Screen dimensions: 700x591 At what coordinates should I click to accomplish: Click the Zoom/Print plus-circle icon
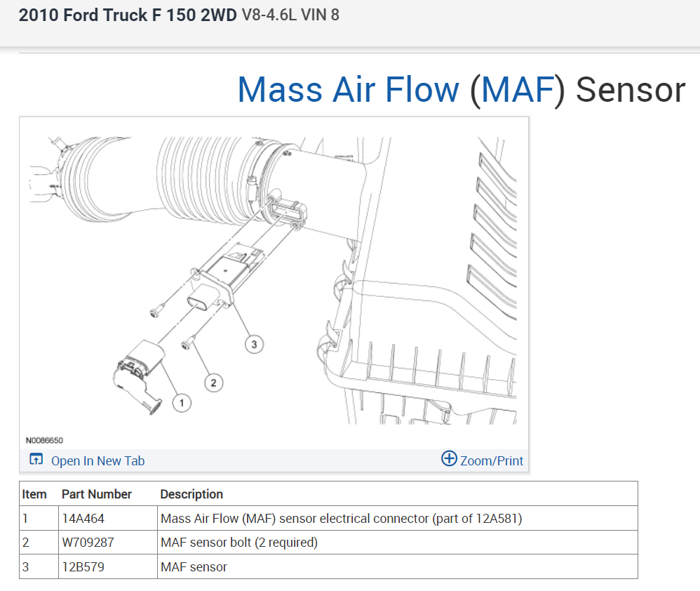[449, 459]
